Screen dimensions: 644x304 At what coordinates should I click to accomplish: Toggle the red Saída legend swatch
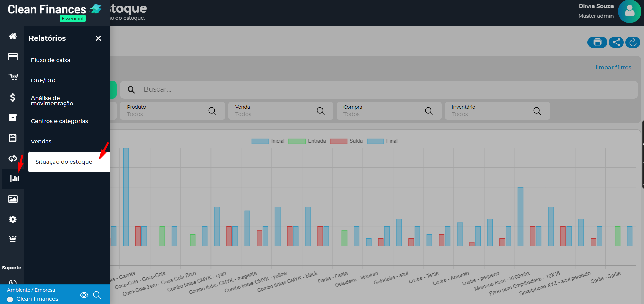338,141
